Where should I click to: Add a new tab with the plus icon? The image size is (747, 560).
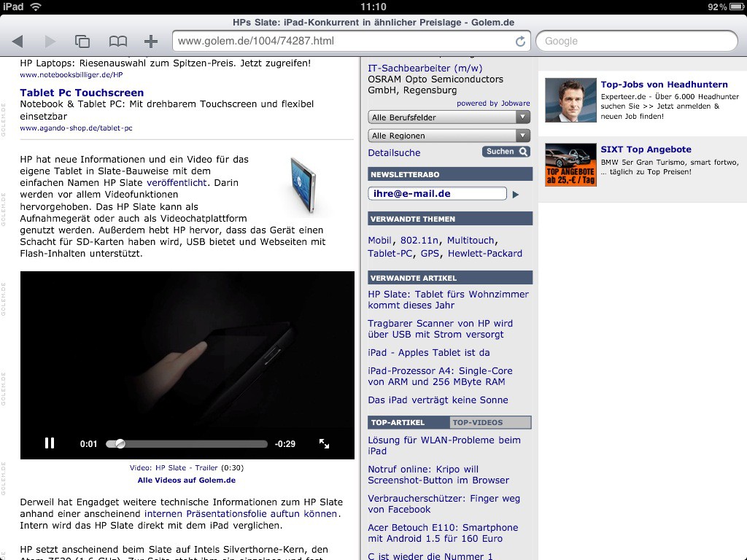pos(150,41)
